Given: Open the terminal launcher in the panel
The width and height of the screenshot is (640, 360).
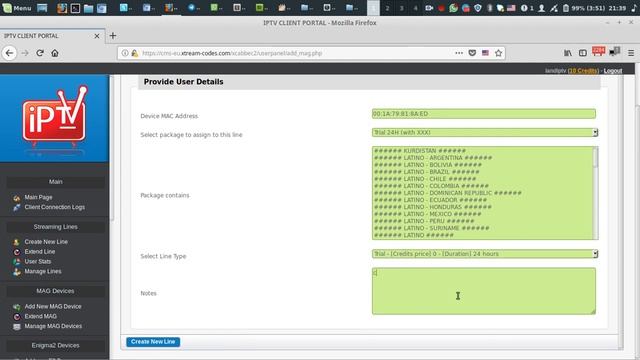Looking at the screenshot, I should tap(76, 8).
